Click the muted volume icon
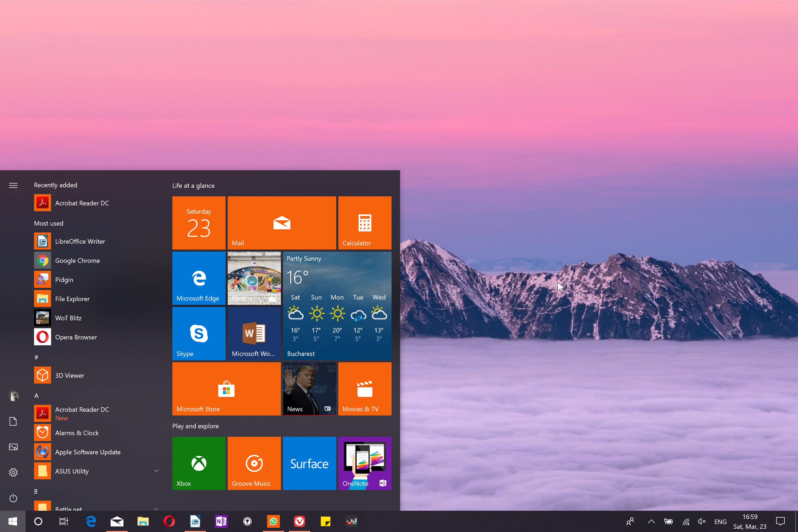Screen dimensions: 798x532 tap(702, 521)
